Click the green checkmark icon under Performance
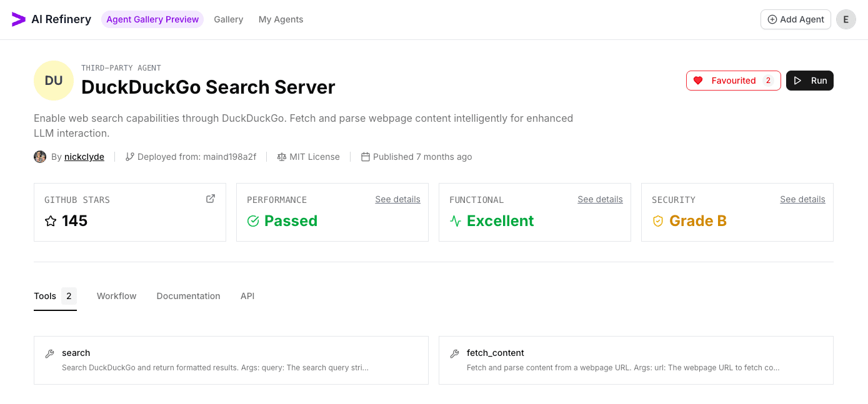The image size is (868, 404). point(253,221)
